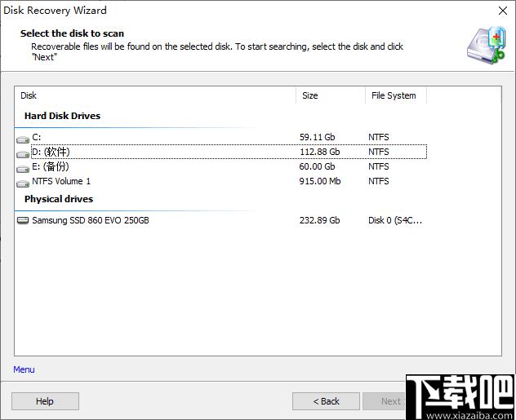Select NTFS Volume 1 entry
Viewport: 516px width, 420px height.
(221, 181)
